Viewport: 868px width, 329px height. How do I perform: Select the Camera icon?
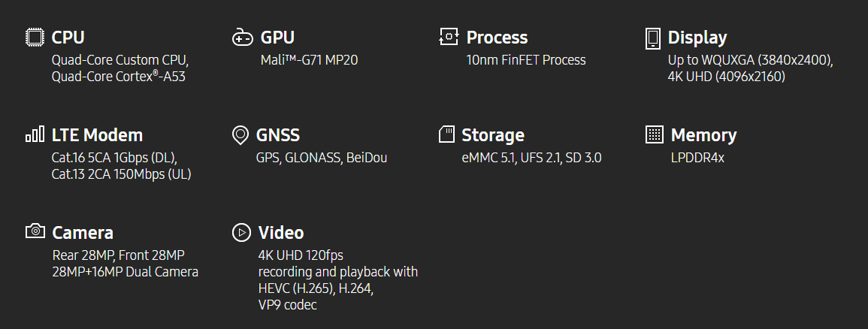coord(35,231)
